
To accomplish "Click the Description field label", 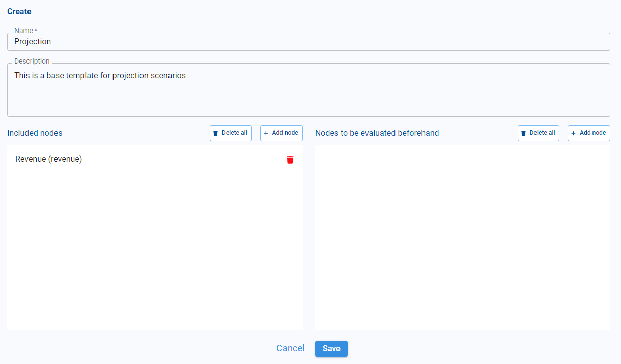I will [x=32, y=61].
